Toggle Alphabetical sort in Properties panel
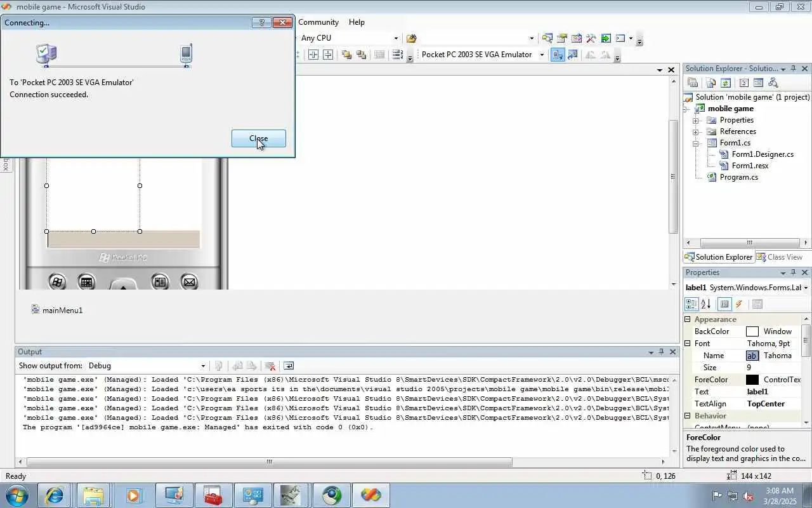This screenshot has height=508, width=812. tap(706, 304)
